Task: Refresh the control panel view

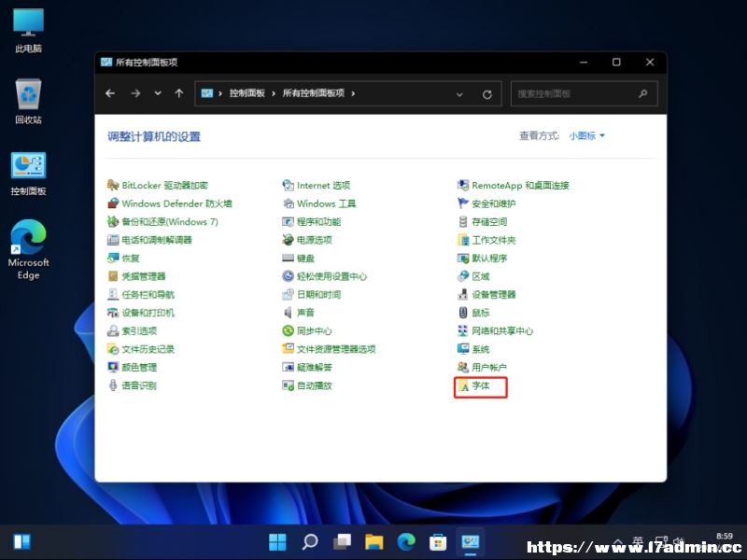Action: pos(486,94)
